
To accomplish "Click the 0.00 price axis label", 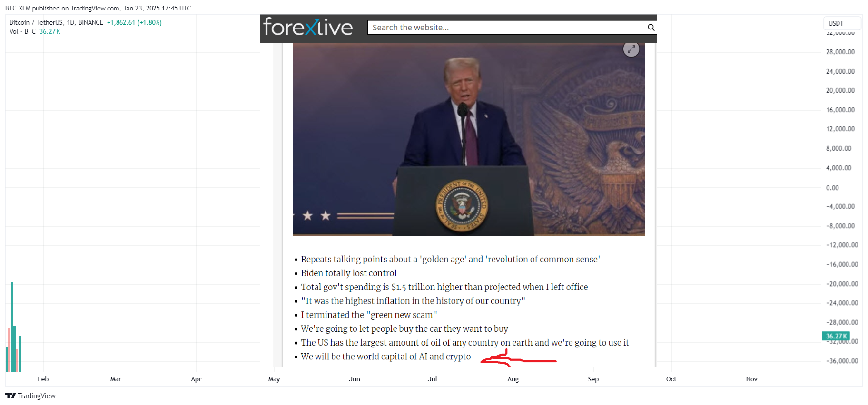I will 832,188.
